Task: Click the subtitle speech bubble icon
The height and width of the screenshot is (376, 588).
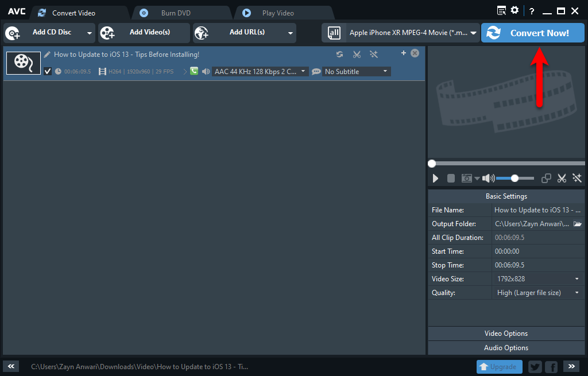Action: tap(316, 71)
